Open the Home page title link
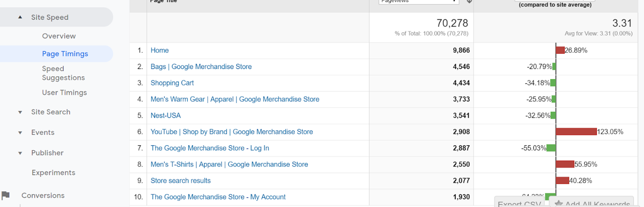 [159, 50]
